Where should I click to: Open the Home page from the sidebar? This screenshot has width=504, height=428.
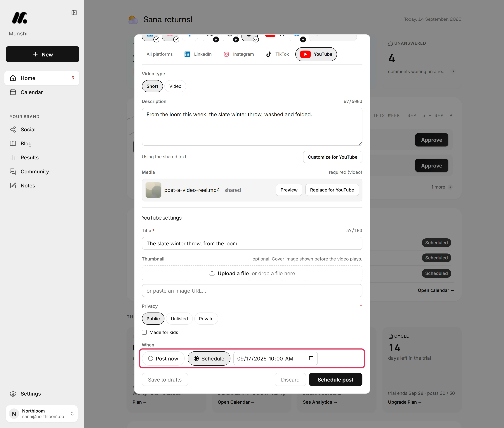tap(42, 78)
